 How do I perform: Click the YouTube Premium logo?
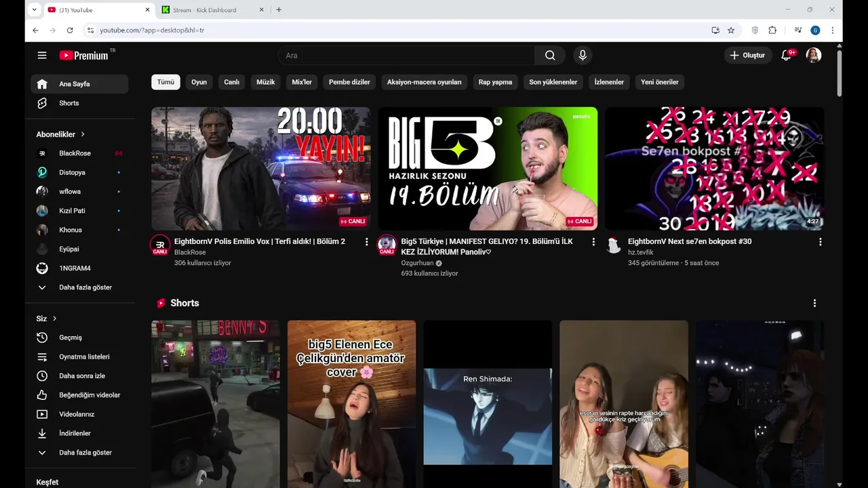pos(83,56)
